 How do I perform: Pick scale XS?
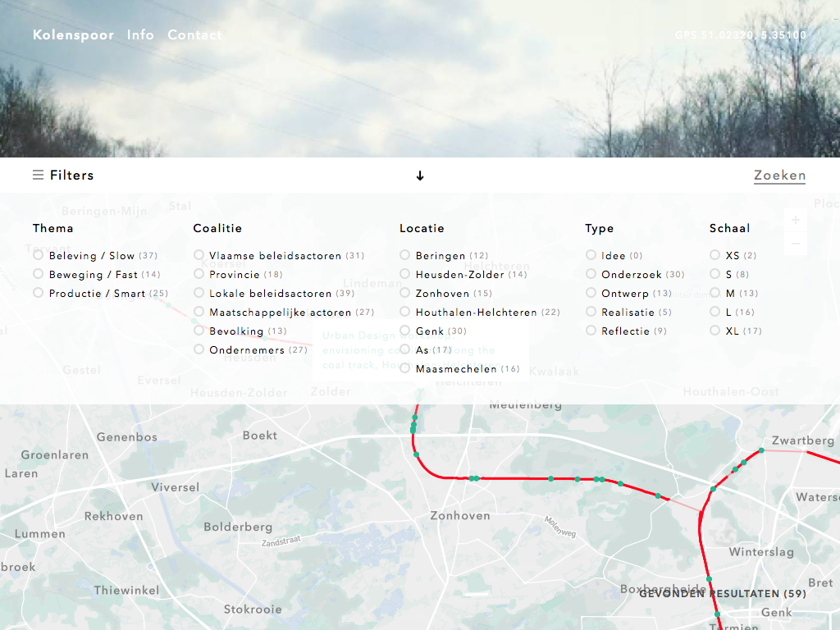coord(733,256)
